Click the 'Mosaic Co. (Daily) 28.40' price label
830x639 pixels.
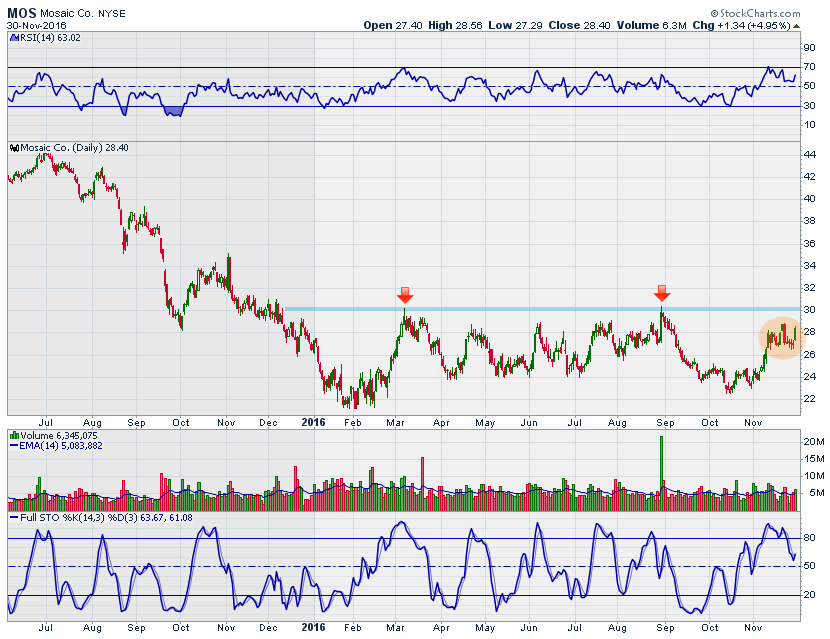click(75, 148)
